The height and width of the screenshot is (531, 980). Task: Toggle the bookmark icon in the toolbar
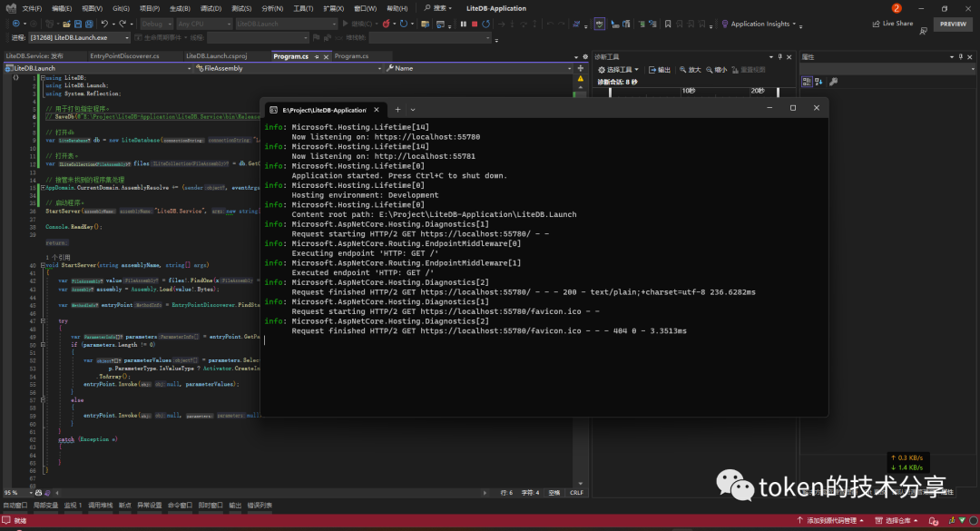[x=668, y=24]
